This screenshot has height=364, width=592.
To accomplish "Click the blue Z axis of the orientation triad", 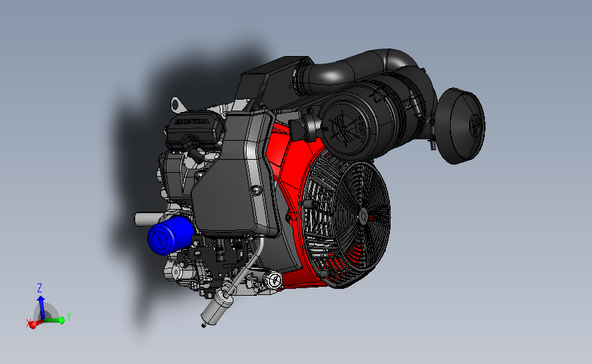I will 41,307.
